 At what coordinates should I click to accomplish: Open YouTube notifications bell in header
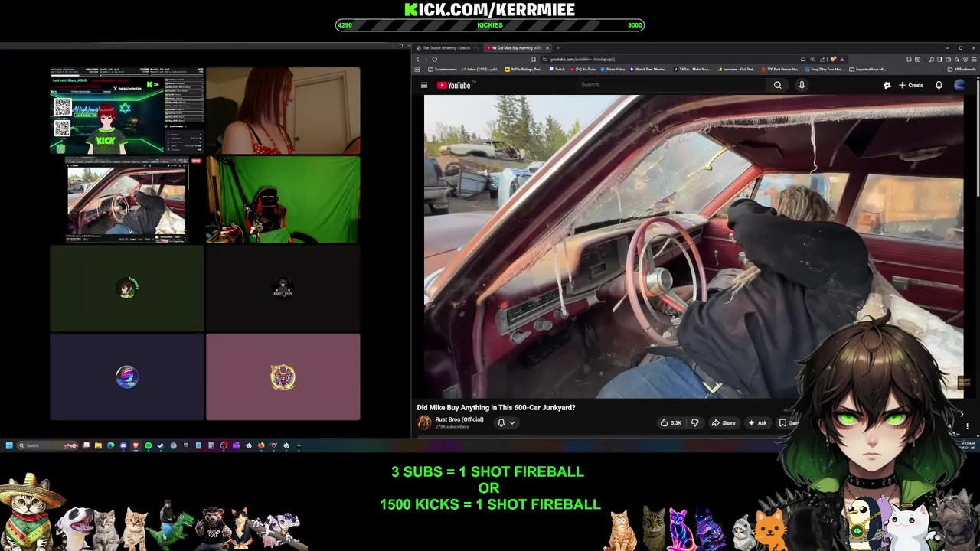(939, 85)
